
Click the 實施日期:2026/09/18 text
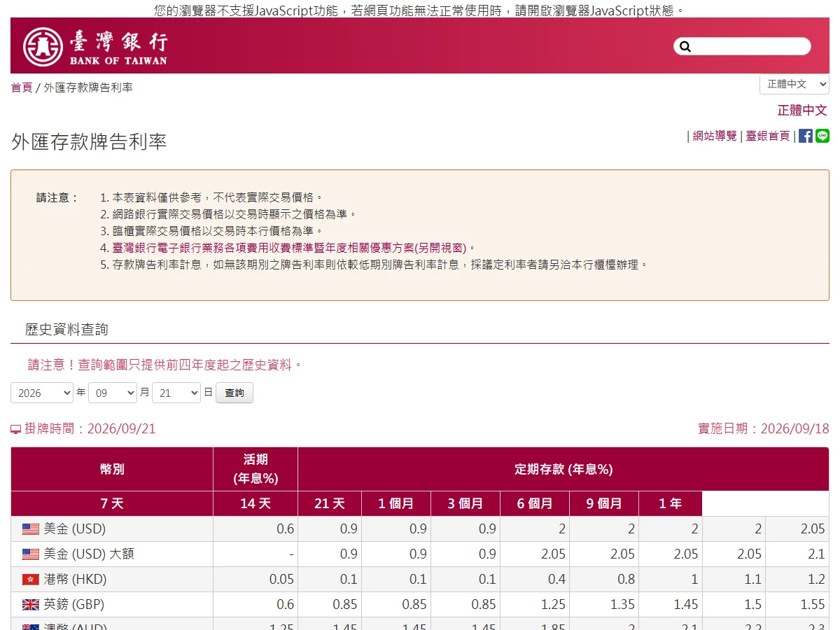coord(763,428)
